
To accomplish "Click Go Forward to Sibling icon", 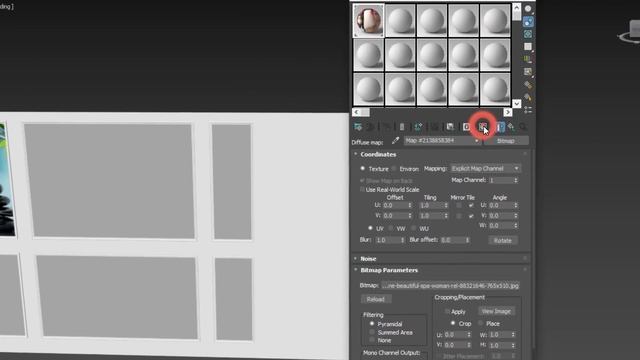I will coord(522,127).
